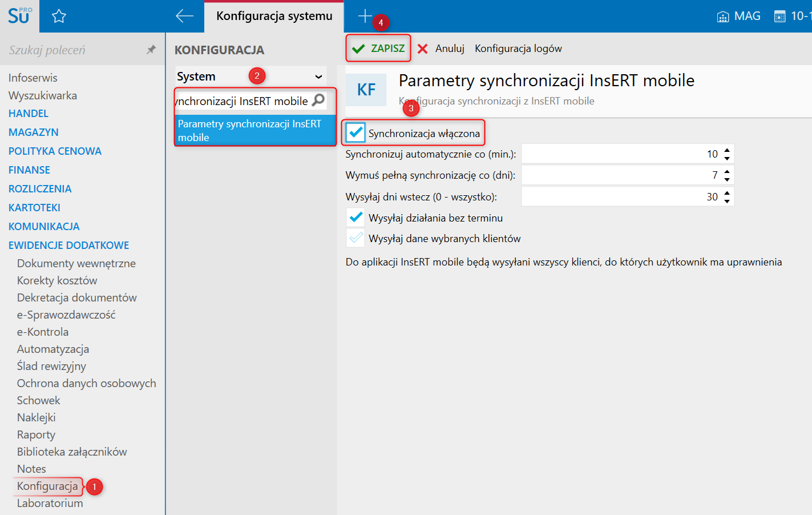Expand the KARTOTEKI module

(x=34, y=208)
